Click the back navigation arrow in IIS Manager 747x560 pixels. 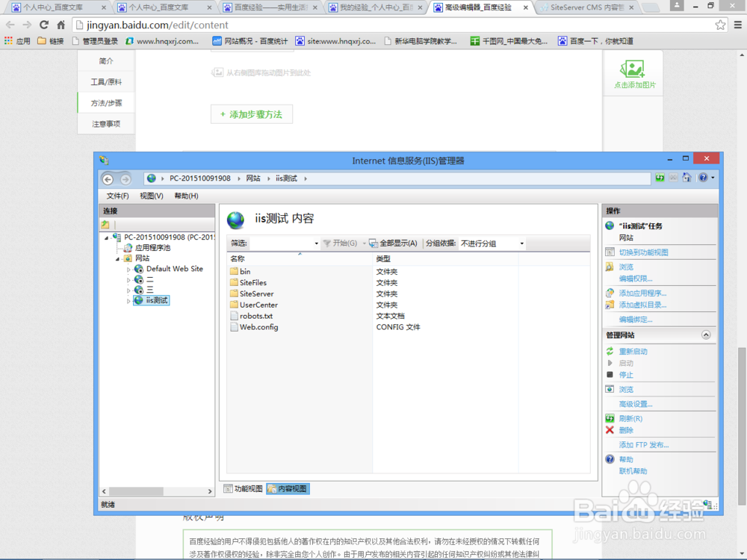107,178
